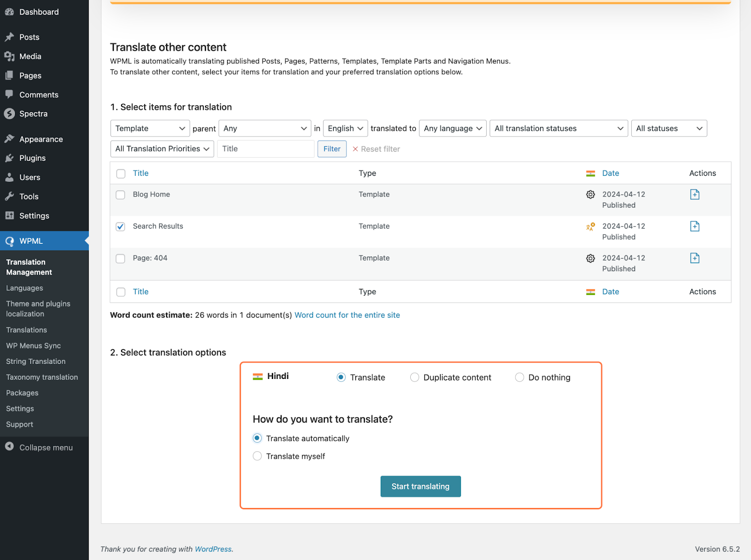Click the Search Results needs-translation status icon
Screen dimensions: 751x560
point(590,227)
